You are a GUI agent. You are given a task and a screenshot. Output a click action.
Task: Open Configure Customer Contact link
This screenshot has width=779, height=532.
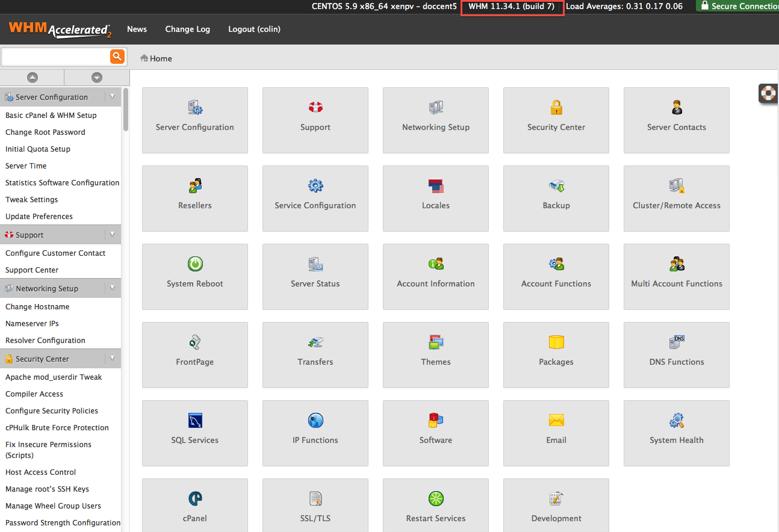[55, 253]
